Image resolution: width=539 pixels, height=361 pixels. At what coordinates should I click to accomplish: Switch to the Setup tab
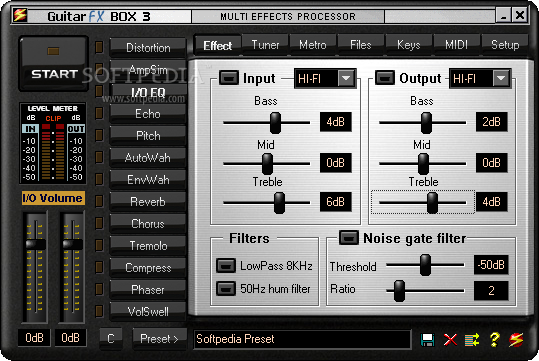pos(505,45)
